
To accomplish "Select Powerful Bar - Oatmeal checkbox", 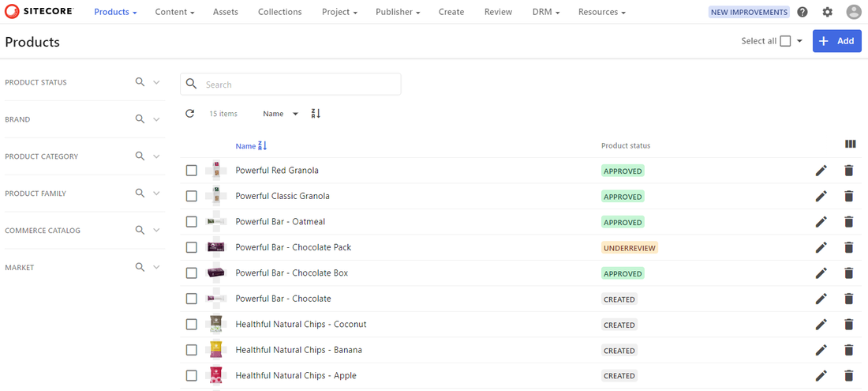I will pos(192,221).
